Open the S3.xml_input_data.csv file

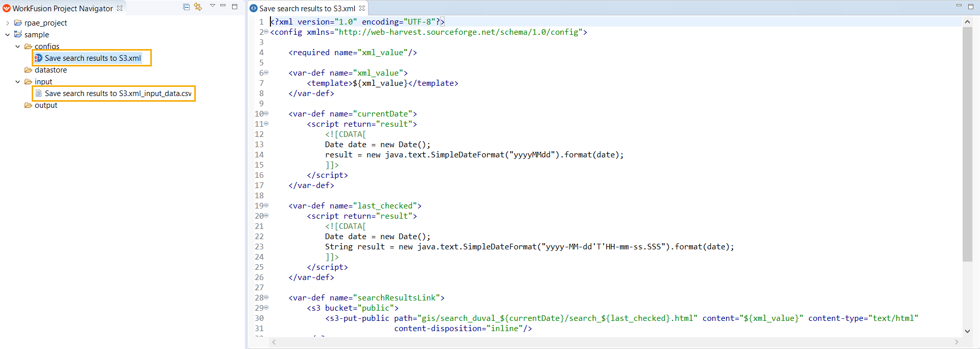pyautogui.click(x=118, y=94)
